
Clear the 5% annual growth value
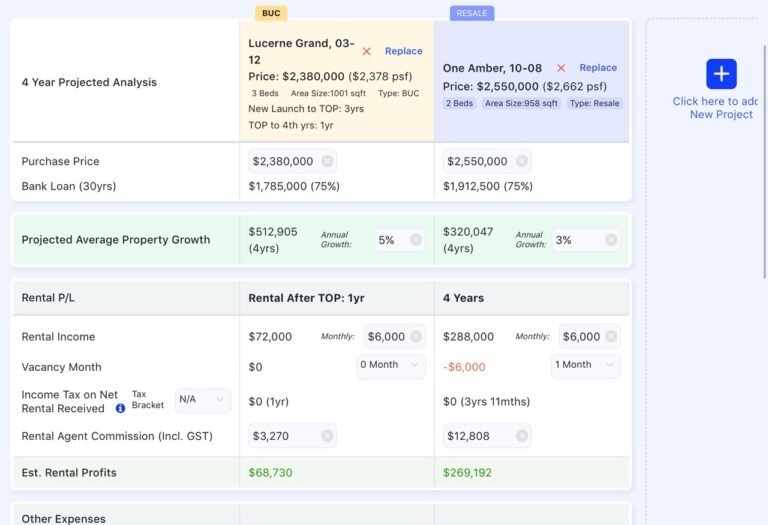coord(415,240)
